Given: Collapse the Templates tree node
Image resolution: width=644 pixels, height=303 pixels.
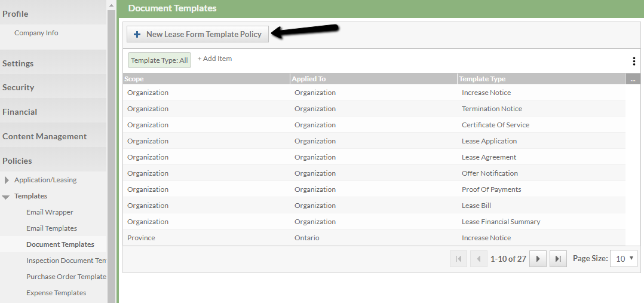Looking at the screenshot, I should 6,197.
